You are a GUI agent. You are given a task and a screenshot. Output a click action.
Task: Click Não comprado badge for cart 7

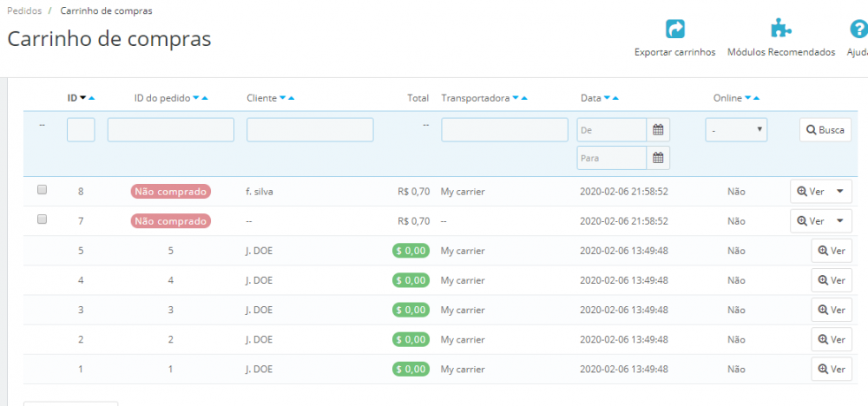pyautogui.click(x=171, y=220)
